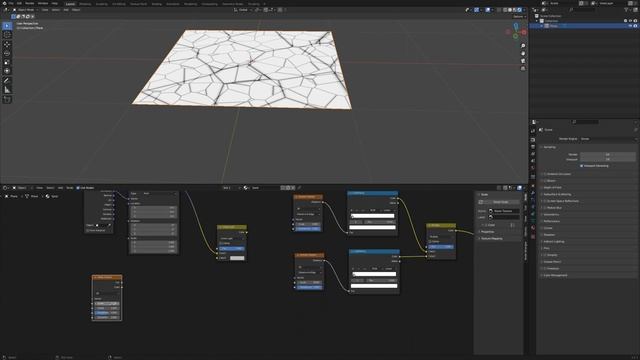Open the Render Engine dropdown
This screenshot has width=640, height=360.
pyautogui.click(x=608, y=139)
